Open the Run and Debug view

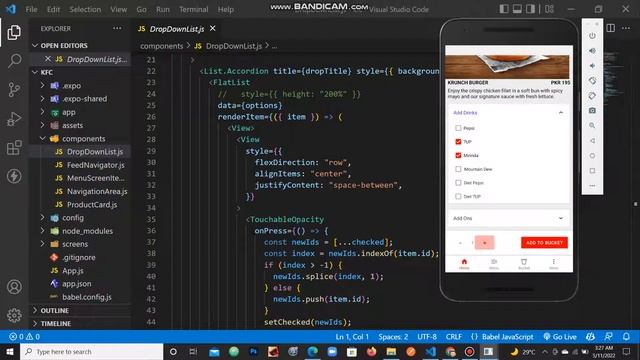pos(14,119)
